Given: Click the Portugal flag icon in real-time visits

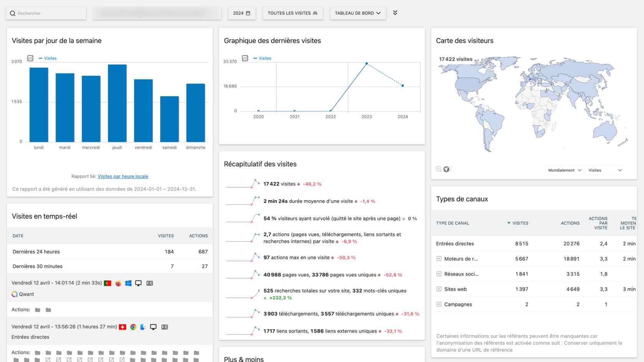Looking at the screenshot, I should click(107, 283).
